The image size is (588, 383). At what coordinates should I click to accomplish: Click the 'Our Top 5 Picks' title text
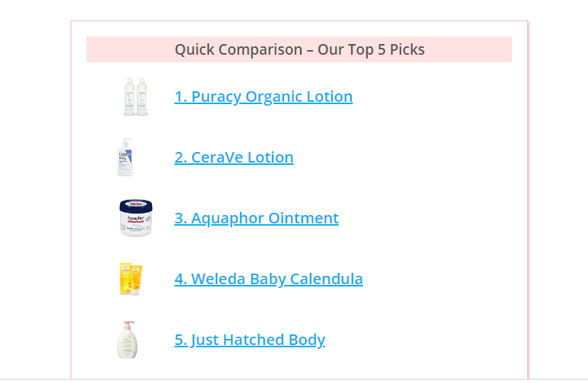(x=371, y=49)
